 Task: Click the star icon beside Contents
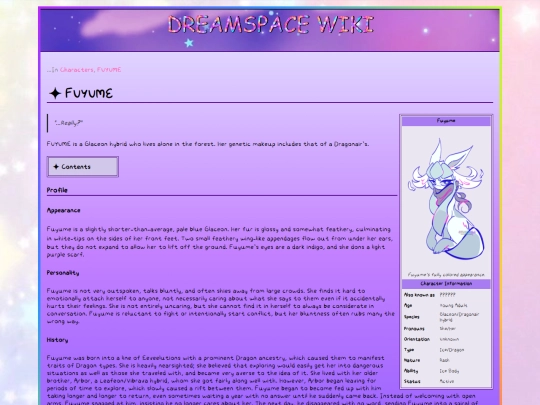(x=56, y=167)
